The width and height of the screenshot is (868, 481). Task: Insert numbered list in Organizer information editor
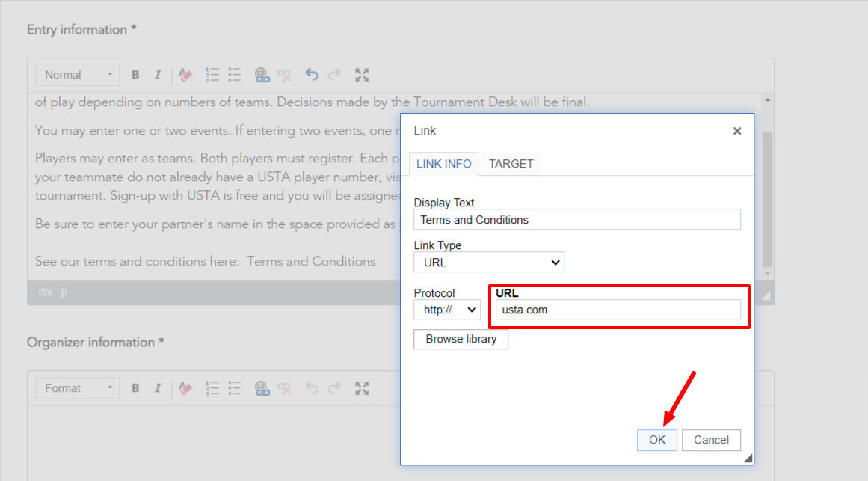(212, 388)
